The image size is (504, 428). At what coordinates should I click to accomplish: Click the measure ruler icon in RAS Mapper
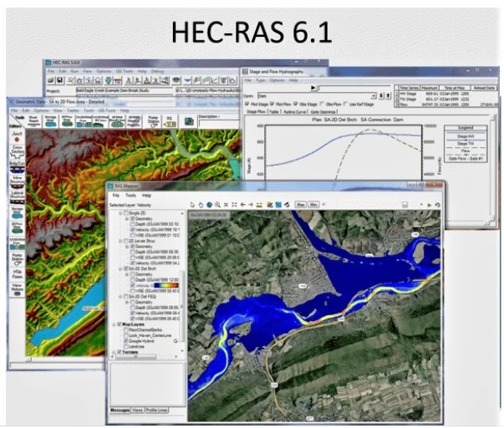coord(259,205)
